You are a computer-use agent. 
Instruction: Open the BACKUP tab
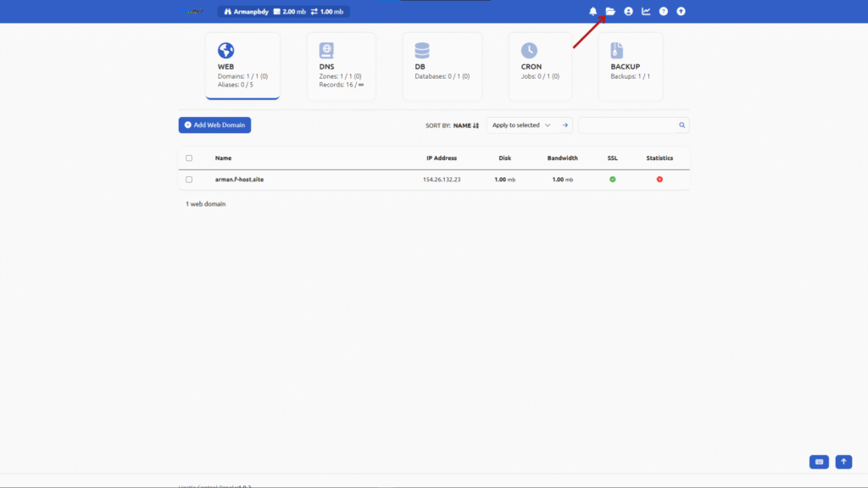[x=631, y=67]
